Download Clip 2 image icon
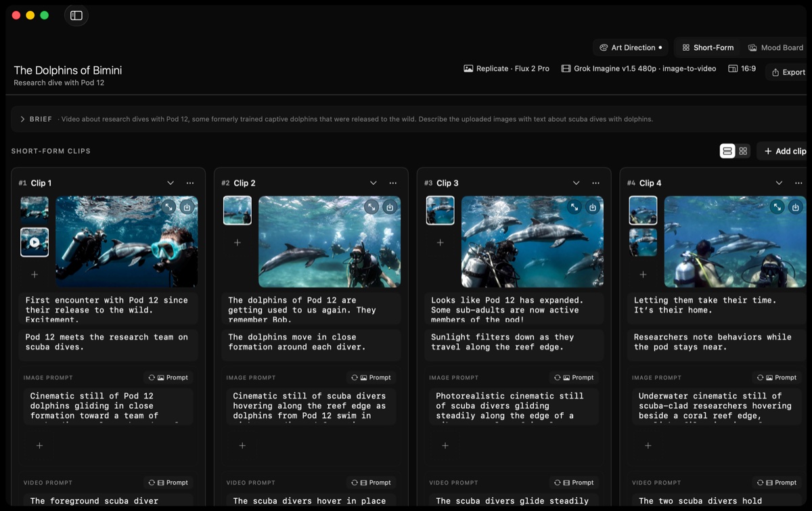 point(390,207)
